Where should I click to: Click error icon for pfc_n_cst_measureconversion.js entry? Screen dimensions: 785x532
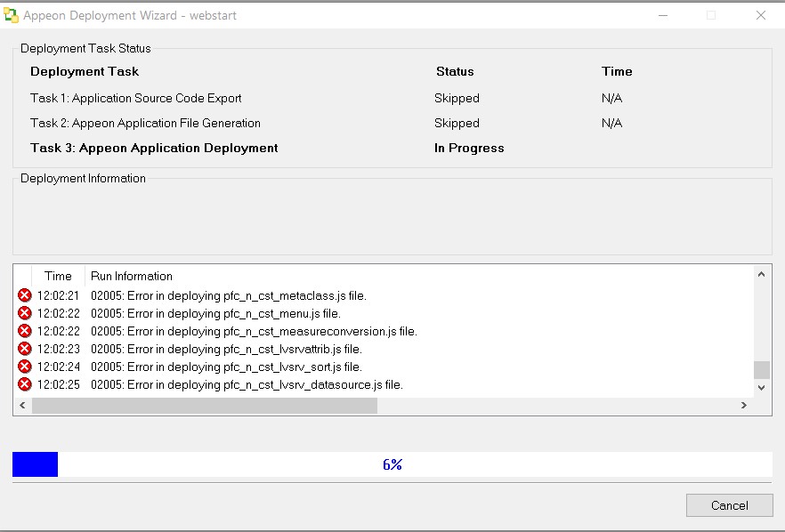pos(24,331)
